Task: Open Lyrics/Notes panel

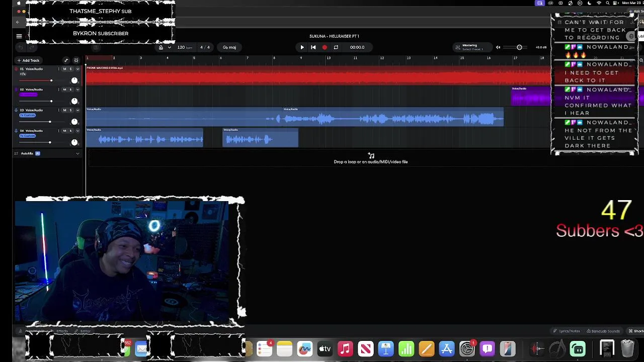Action: coord(567,331)
